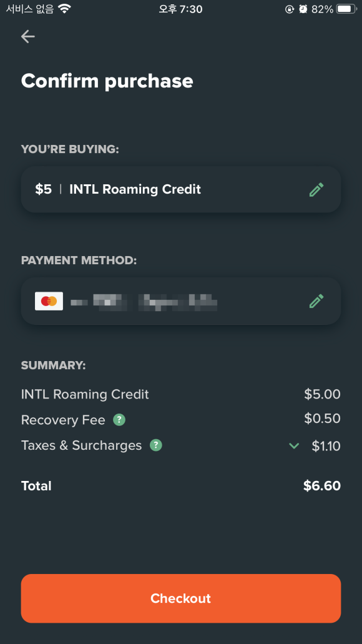The image size is (362, 644).
Task: Tap the $1.10 taxes amount
Action: pos(326,445)
